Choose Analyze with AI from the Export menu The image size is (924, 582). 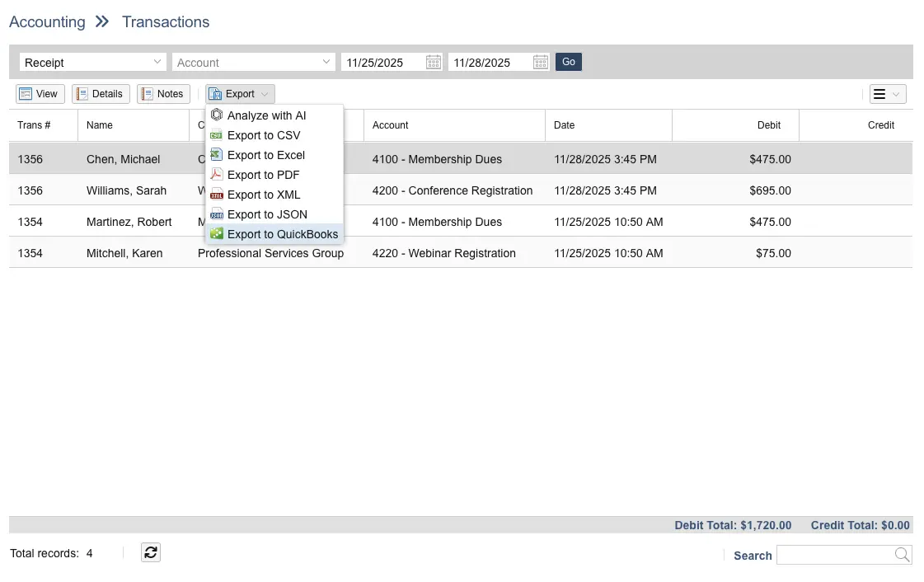click(265, 115)
